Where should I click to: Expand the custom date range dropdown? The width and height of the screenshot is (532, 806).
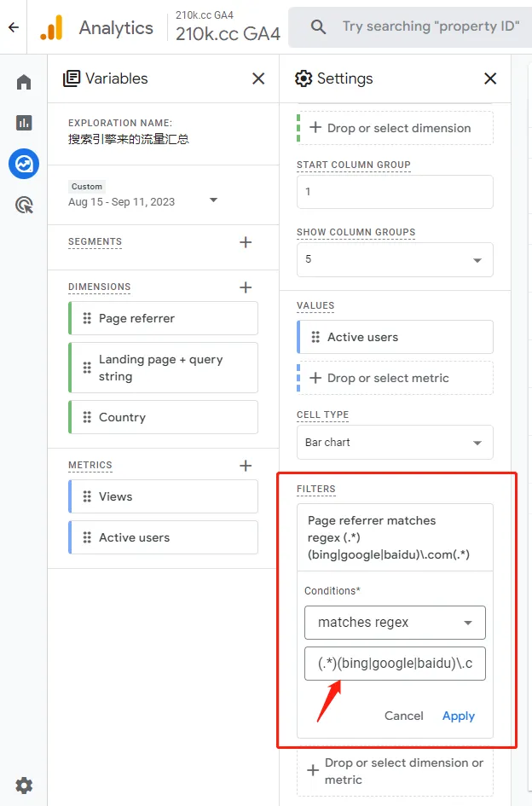click(213, 200)
